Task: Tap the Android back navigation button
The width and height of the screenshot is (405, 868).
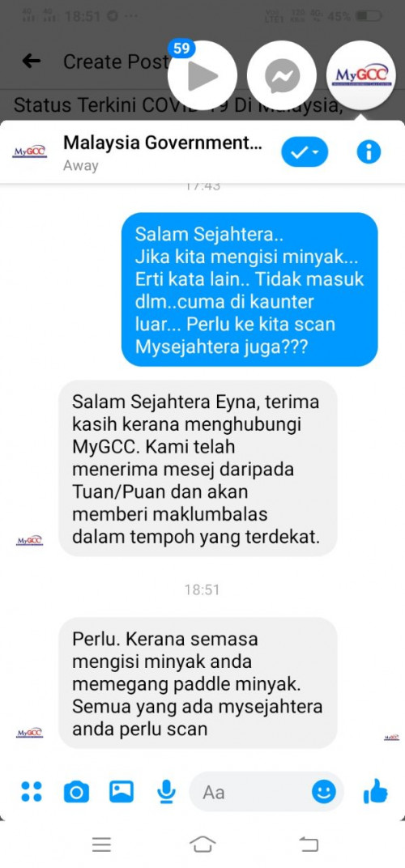Action: coord(309,845)
